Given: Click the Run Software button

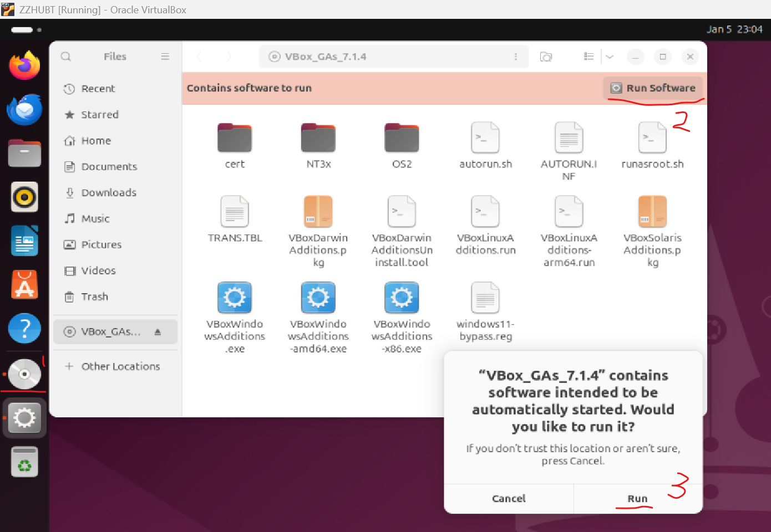Looking at the screenshot, I should (x=653, y=88).
